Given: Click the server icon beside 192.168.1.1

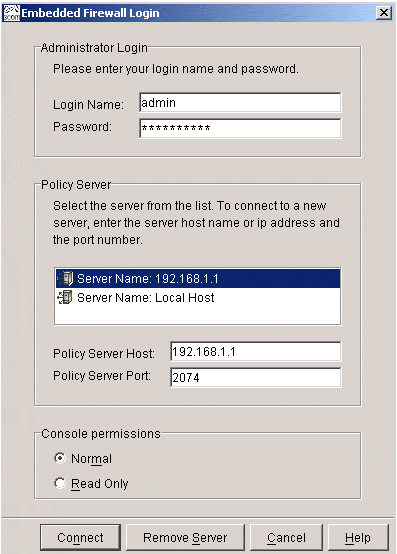Looking at the screenshot, I should [65, 278].
